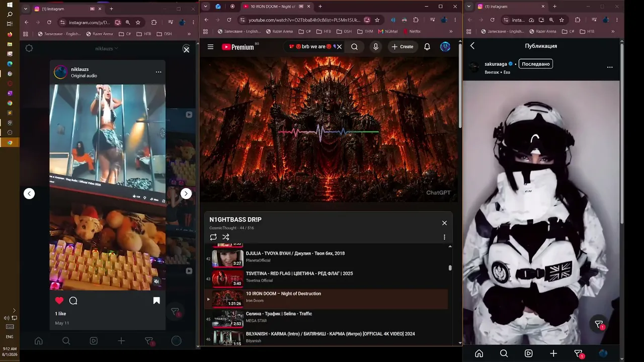The width and height of the screenshot is (644, 362).
Task: Open YouTube notifications bell
Action: (427, 47)
